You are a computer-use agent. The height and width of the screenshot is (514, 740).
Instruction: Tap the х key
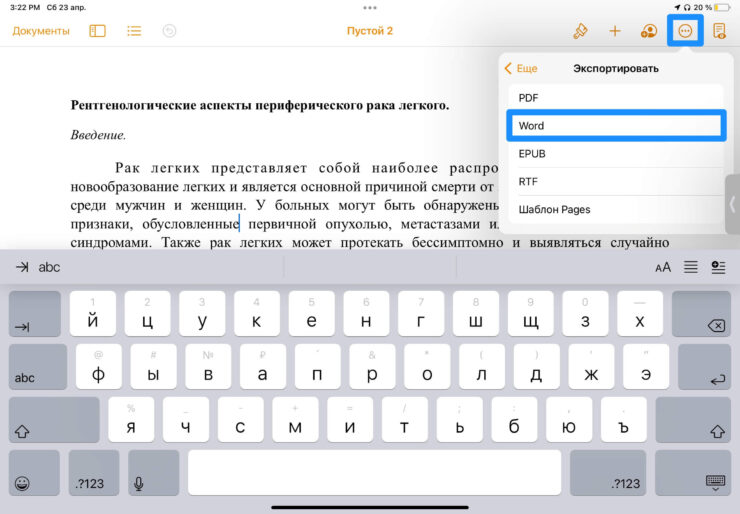640,314
